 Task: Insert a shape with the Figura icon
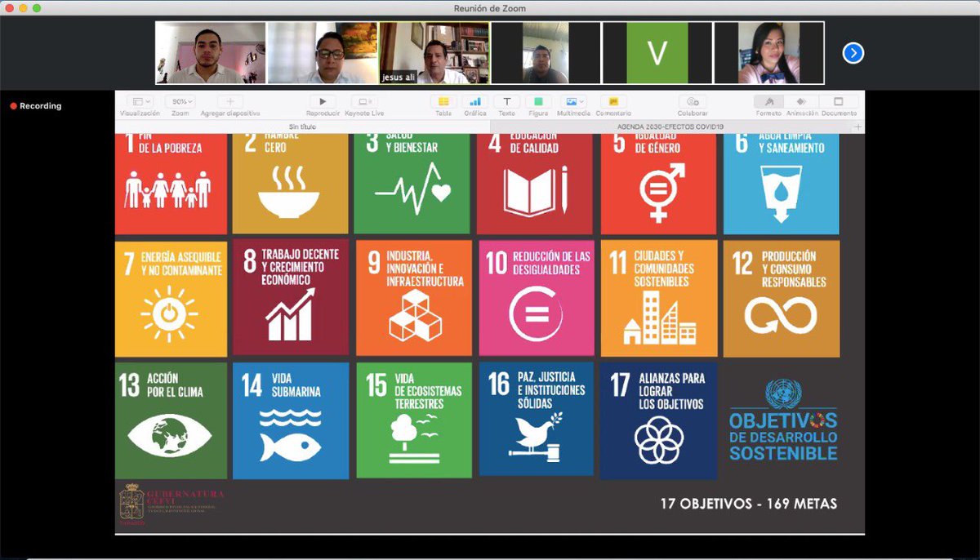[x=538, y=102]
